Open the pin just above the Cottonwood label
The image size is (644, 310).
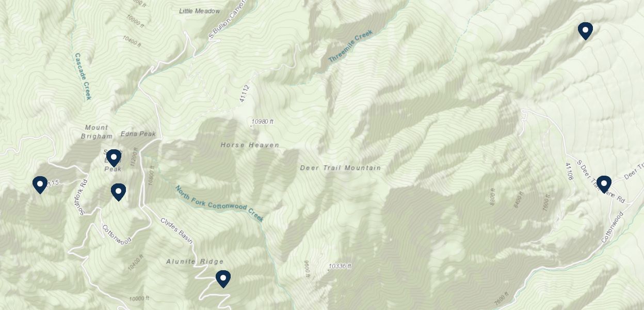[119, 192]
